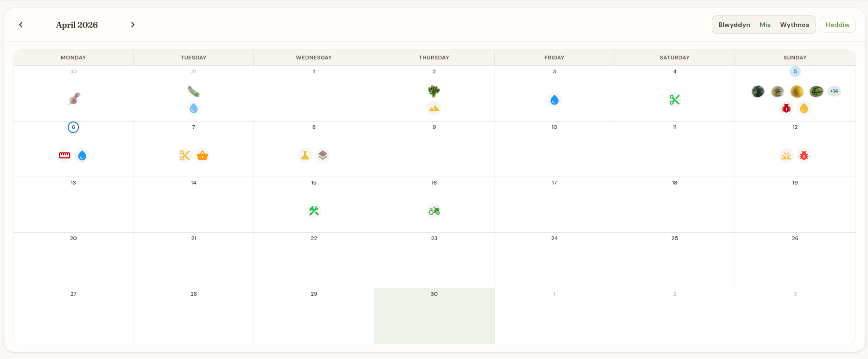Switch to the Blwyddyn year view
The width and height of the screenshot is (868, 359).
click(734, 24)
